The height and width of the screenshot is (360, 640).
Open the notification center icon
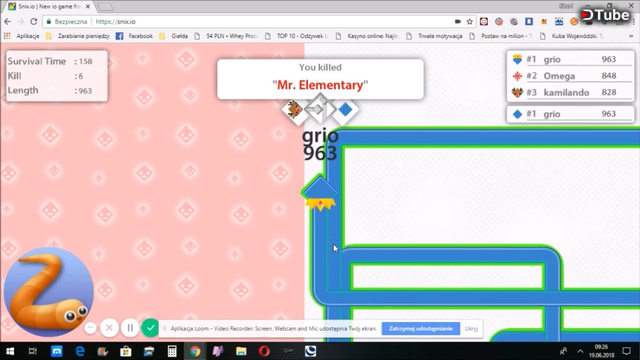pyautogui.click(x=627, y=351)
